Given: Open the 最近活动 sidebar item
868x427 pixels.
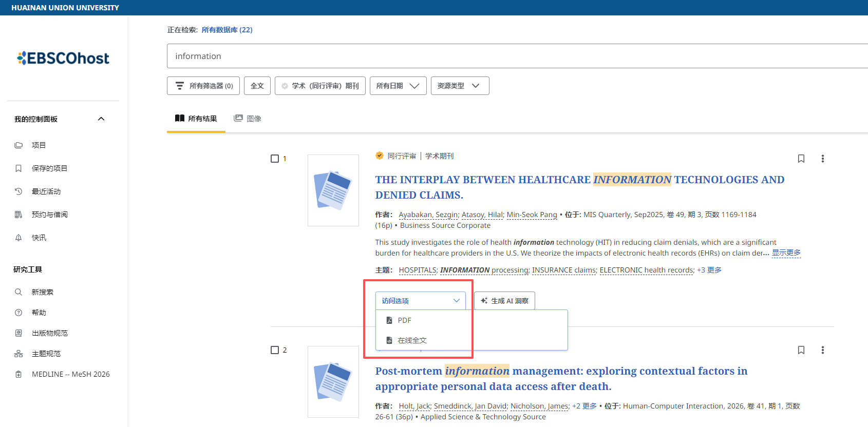Looking at the screenshot, I should pos(46,191).
